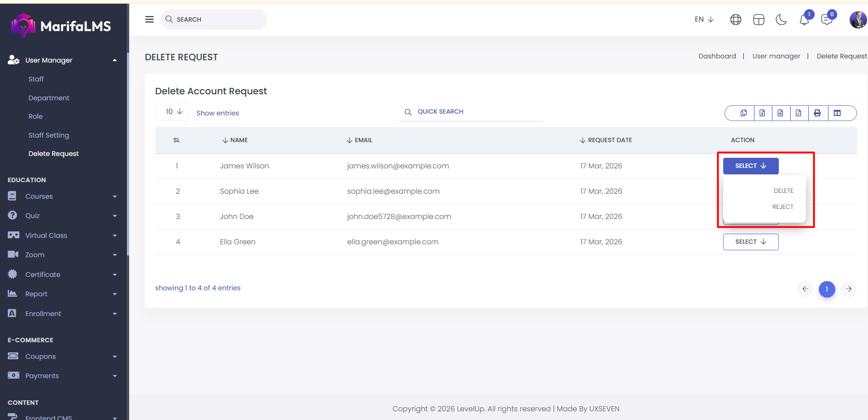Screen dimensions: 868x420
Task: Export table to Excel file
Action: [762, 113]
